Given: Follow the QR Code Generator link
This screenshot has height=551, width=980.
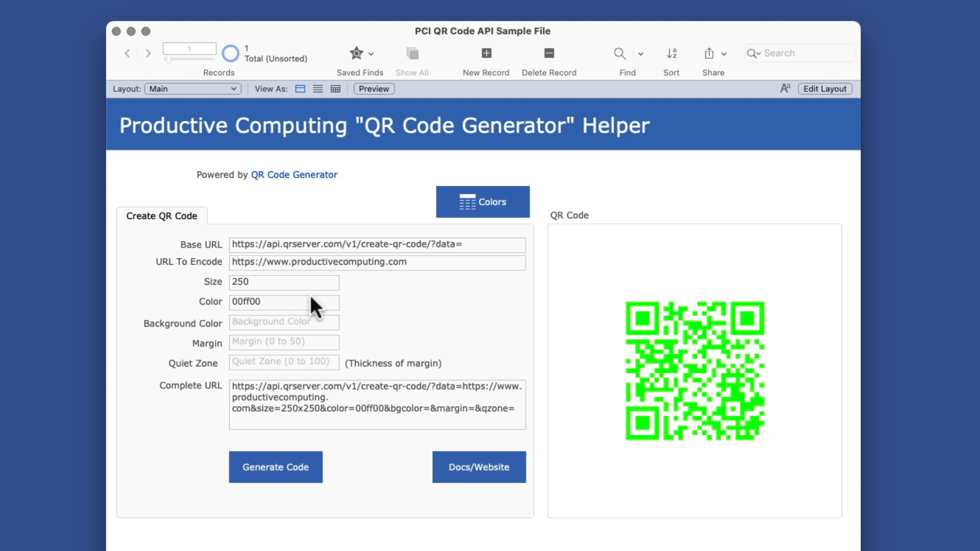Looking at the screenshot, I should tap(294, 174).
